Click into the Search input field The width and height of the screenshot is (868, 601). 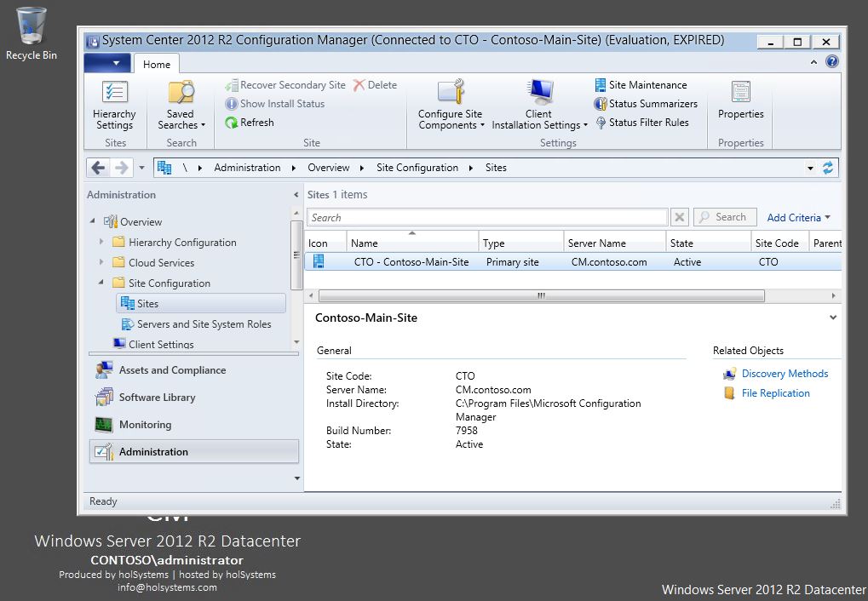pos(488,217)
